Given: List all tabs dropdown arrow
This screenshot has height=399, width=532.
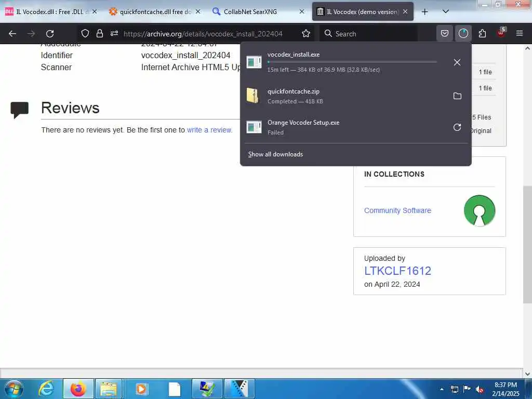Looking at the screenshot, I should pos(446,12).
